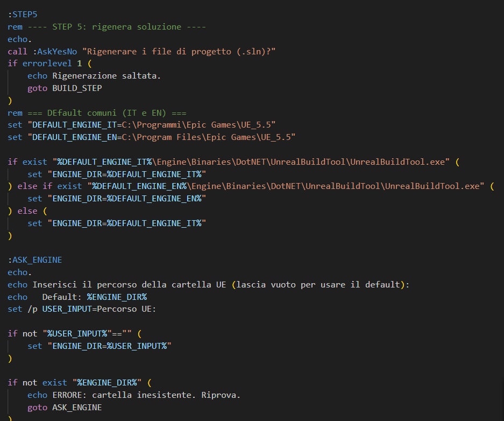Click the :STEP5 label line
Screen dimensions: 504x421
(x=22, y=14)
